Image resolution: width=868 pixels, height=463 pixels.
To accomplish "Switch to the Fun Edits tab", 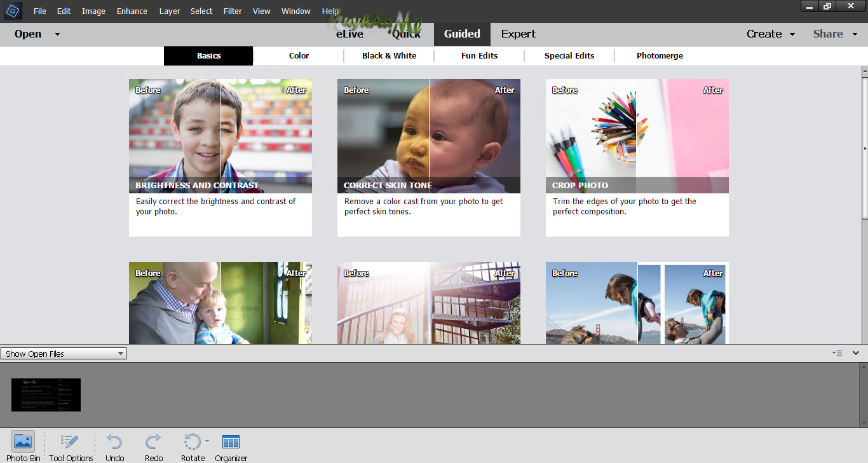I will (x=479, y=55).
